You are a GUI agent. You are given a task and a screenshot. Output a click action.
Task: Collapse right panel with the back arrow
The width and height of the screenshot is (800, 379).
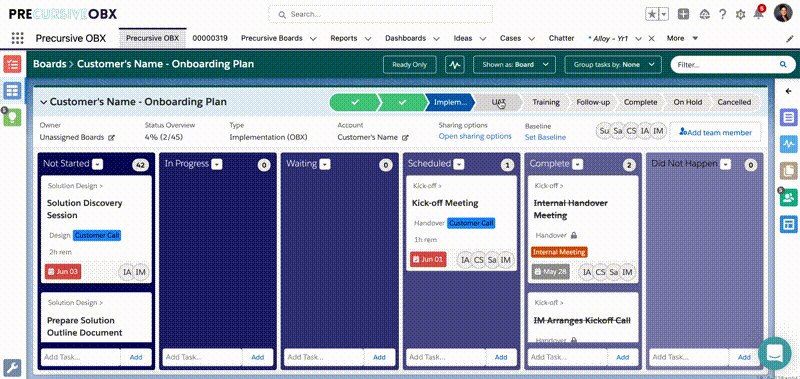pos(788,91)
